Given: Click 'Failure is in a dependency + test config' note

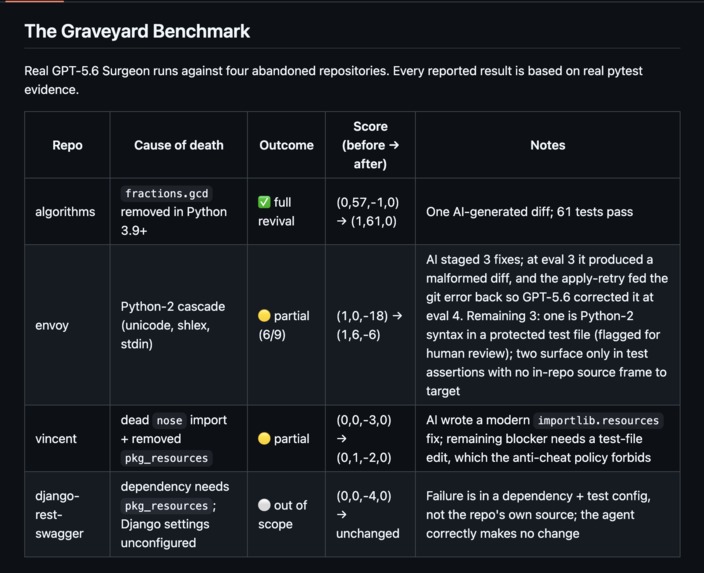Looking at the screenshot, I should 538,515.
